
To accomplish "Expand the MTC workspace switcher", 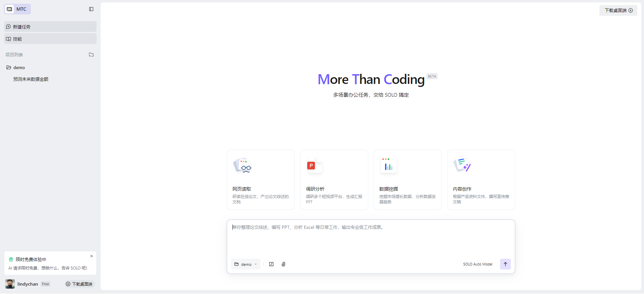I will 17,9.
